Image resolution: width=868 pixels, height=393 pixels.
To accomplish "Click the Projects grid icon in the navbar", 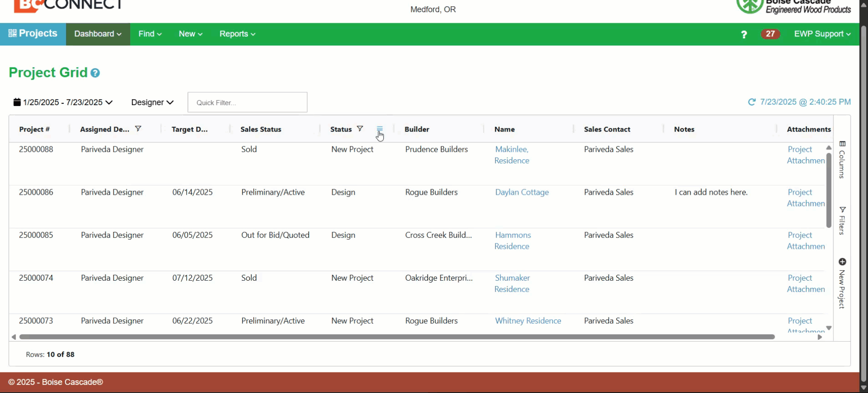I will pyautogui.click(x=12, y=33).
